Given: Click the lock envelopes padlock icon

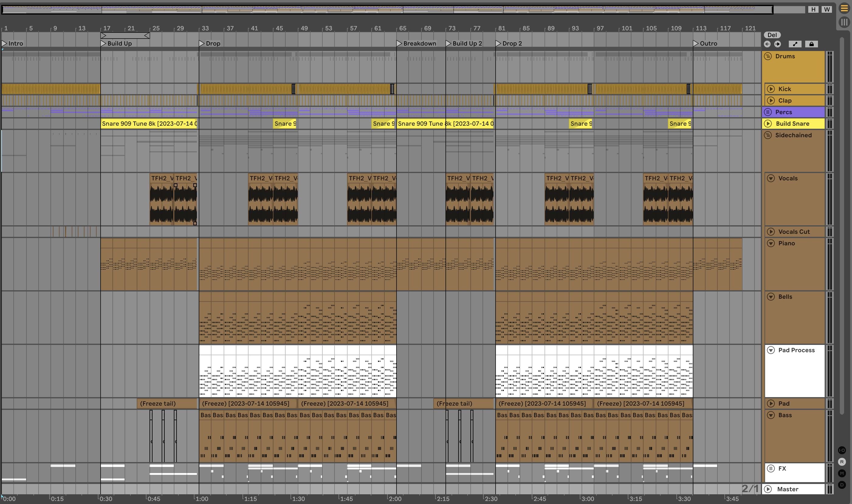Looking at the screenshot, I should click(x=812, y=44).
